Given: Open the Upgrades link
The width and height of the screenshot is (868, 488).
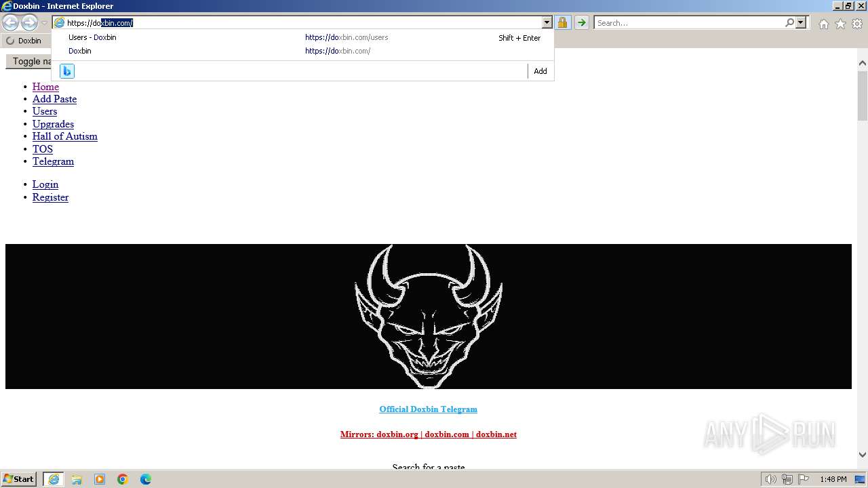Looking at the screenshot, I should pos(53,124).
